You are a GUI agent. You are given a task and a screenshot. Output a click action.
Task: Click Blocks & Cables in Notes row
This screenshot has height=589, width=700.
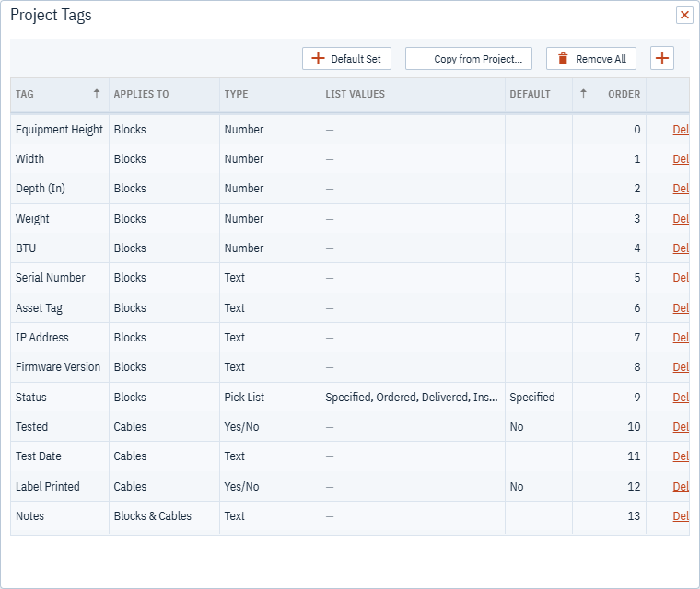pyautogui.click(x=152, y=515)
